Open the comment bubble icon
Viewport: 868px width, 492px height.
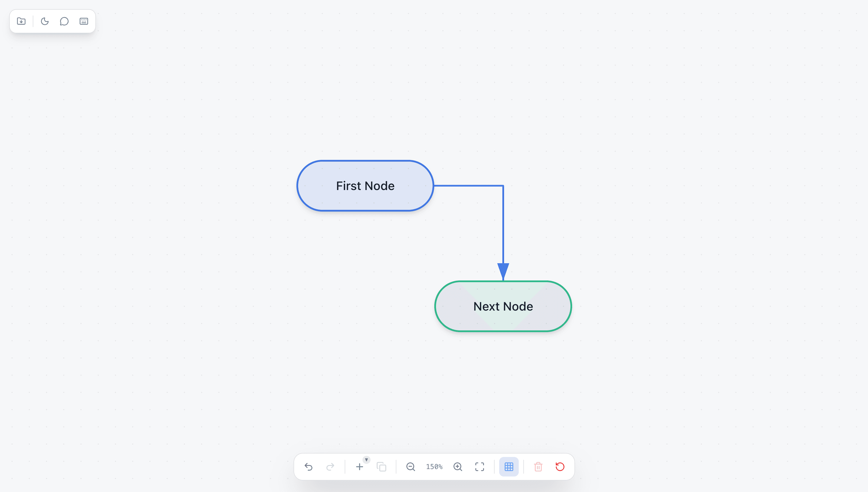click(x=64, y=21)
